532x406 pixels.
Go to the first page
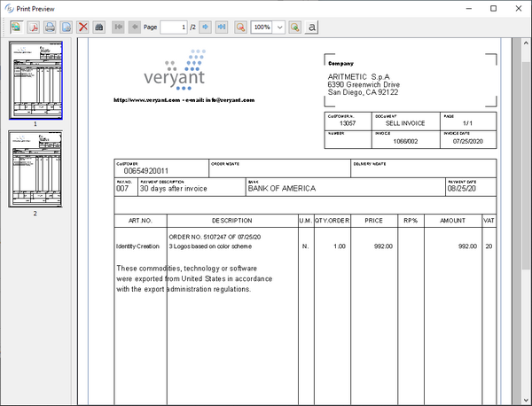click(x=119, y=27)
